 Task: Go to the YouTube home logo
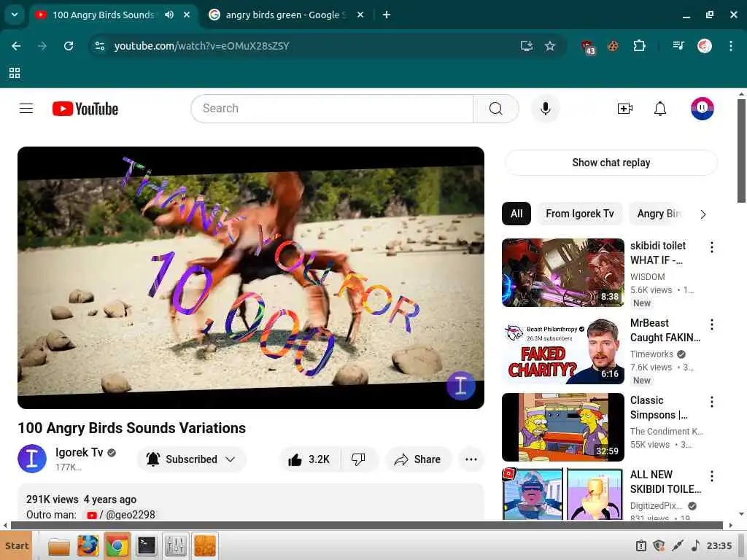coord(85,109)
